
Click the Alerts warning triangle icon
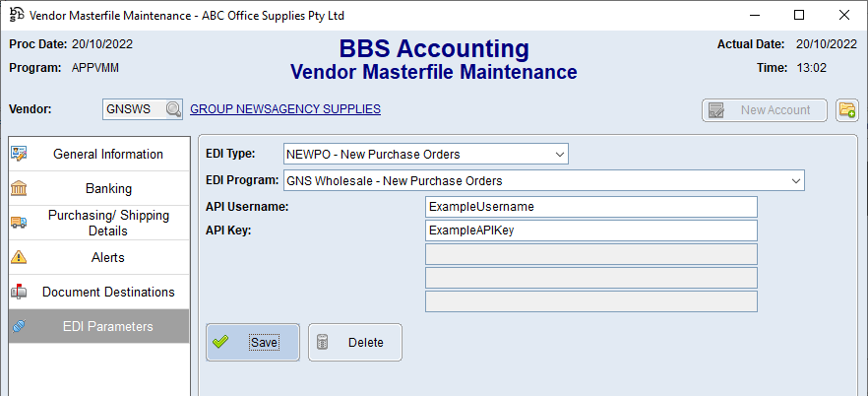click(x=19, y=257)
